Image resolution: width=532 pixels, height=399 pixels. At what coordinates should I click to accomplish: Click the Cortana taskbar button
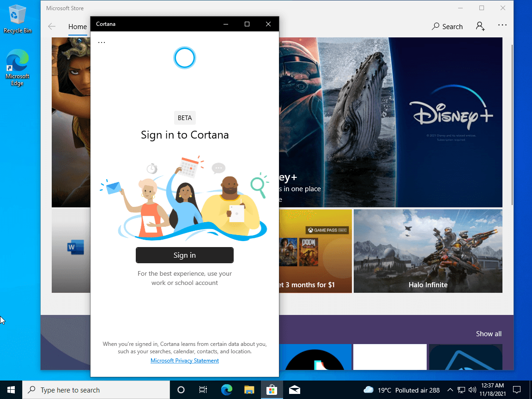coord(181,390)
